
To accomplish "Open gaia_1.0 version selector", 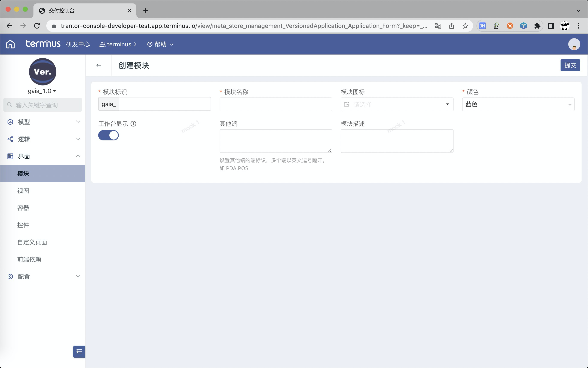I will (x=42, y=91).
